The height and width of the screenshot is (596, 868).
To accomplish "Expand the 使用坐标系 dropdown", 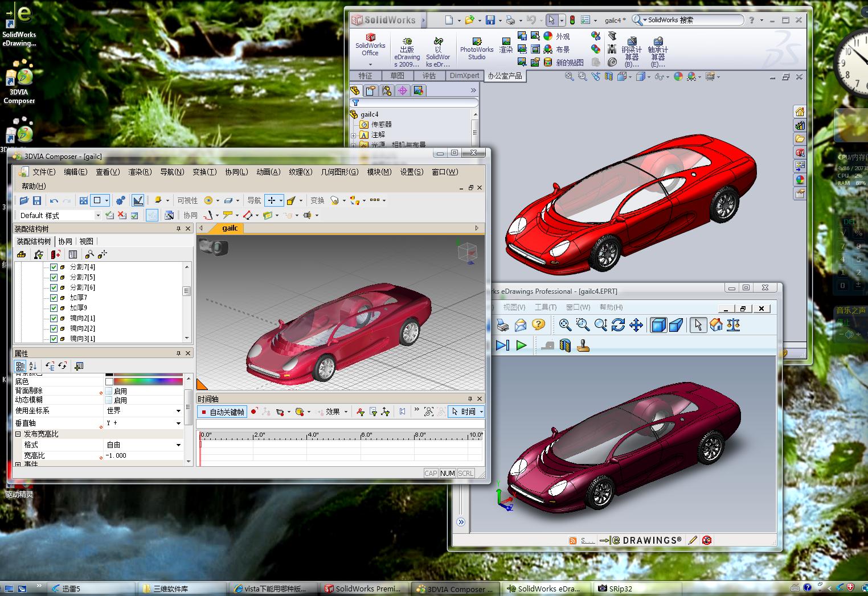I will click(x=178, y=410).
